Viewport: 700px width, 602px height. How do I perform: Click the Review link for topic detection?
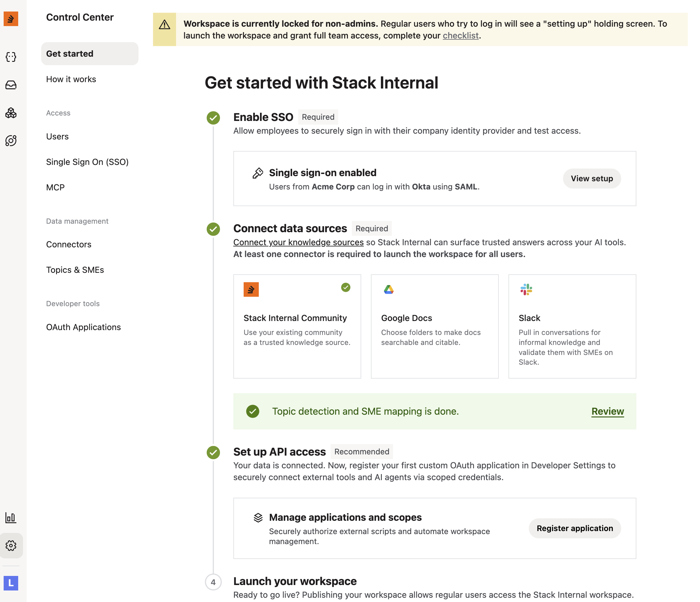tap(608, 411)
